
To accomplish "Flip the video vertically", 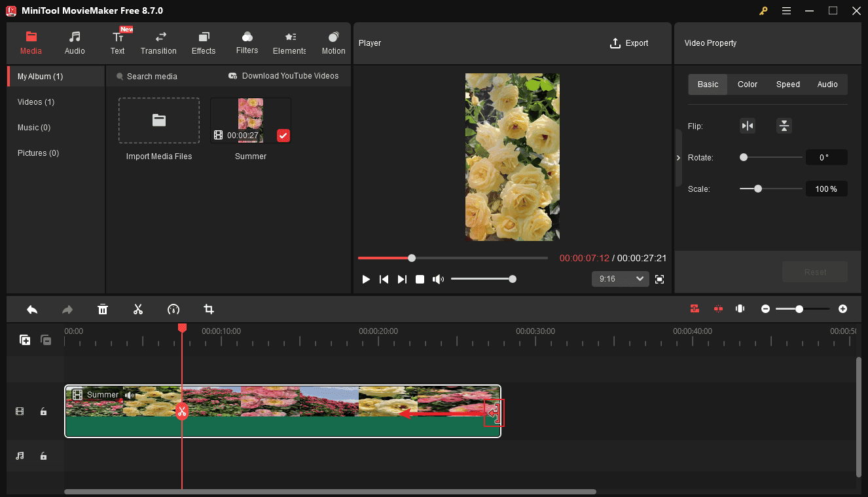I will coord(784,126).
